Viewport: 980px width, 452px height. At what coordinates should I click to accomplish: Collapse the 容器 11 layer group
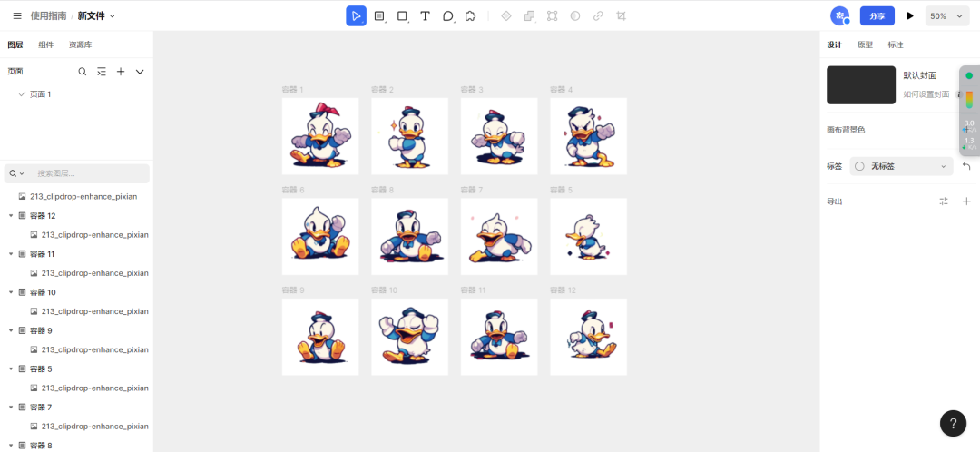[x=11, y=254]
